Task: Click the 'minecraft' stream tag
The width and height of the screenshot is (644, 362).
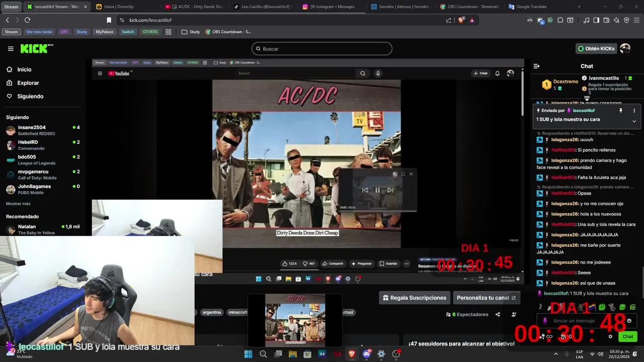Action: click(238, 312)
